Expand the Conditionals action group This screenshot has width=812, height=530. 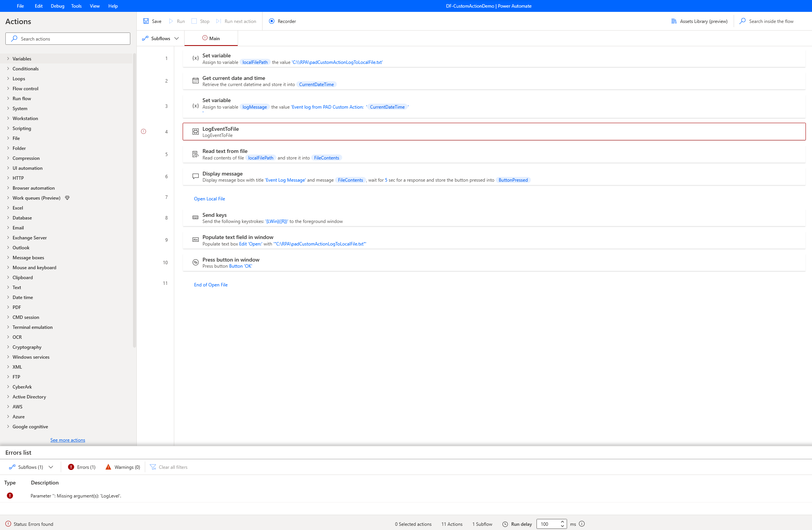click(x=8, y=68)
